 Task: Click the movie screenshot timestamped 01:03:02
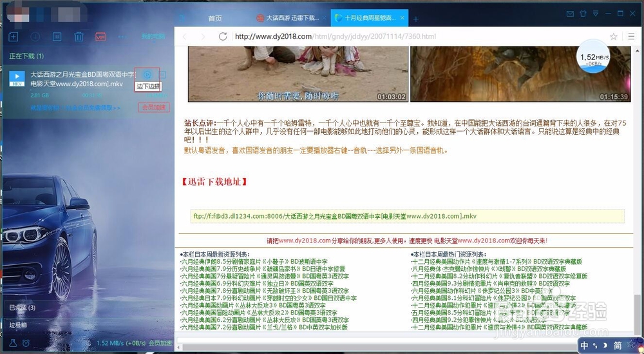click(298, 74)
